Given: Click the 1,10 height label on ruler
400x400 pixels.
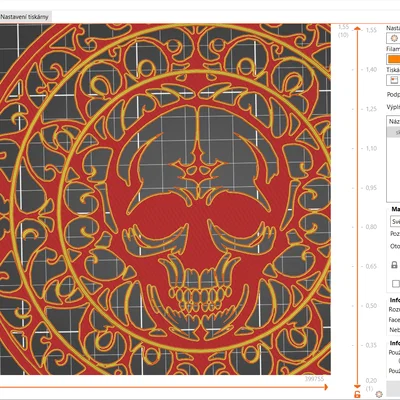Looking at the screenshot, I should click(371, 148).
